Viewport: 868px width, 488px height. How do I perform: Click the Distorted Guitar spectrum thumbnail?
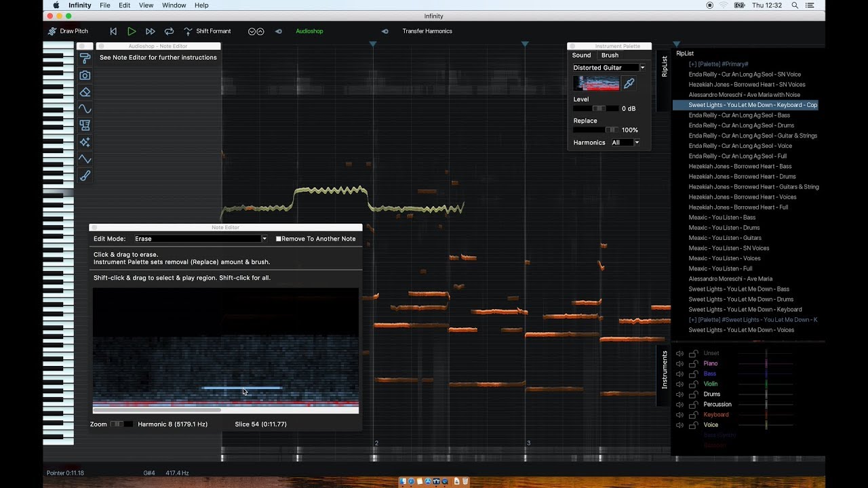coord(596,83)
